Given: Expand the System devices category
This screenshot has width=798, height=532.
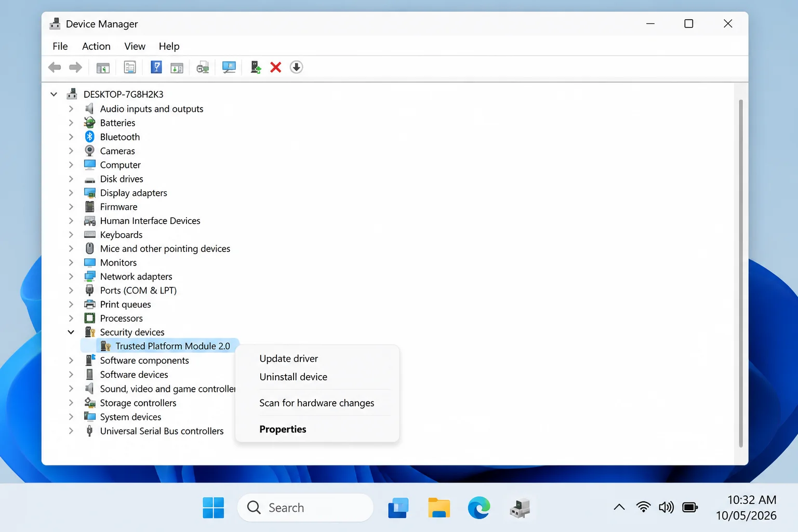Looking at the screenshot, I should point(71,417).
